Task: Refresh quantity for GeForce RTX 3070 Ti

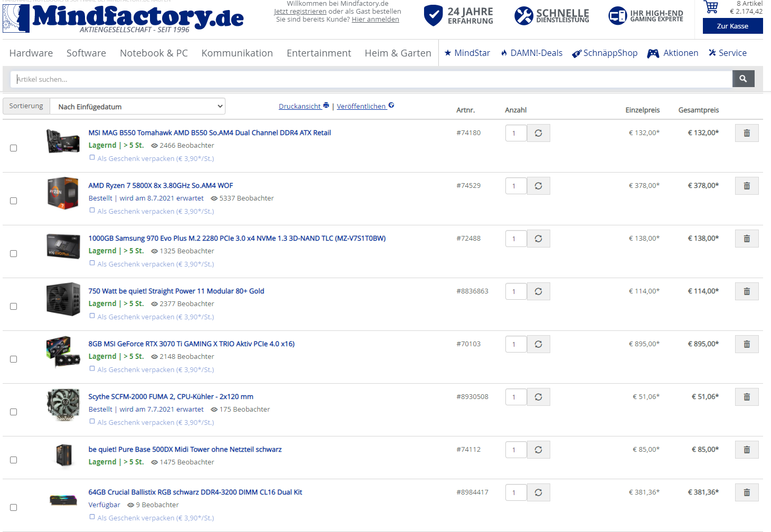Action: click(x=538, y=344)
